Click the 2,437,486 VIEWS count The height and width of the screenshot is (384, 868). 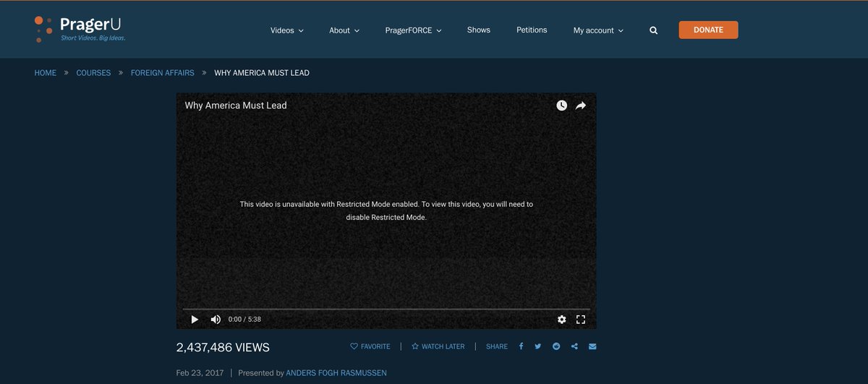(x=223, y=348)
